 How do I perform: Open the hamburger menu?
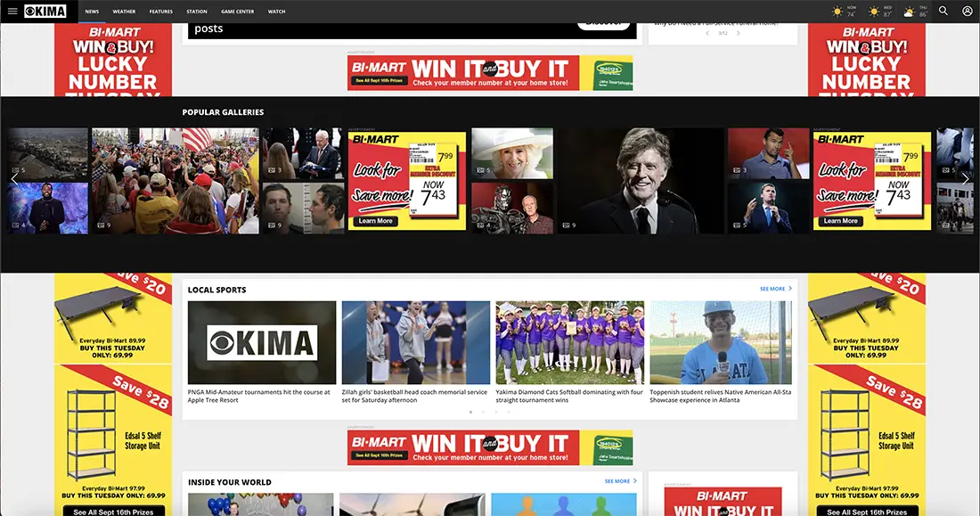pyautogui.click(x=12, y=12)
